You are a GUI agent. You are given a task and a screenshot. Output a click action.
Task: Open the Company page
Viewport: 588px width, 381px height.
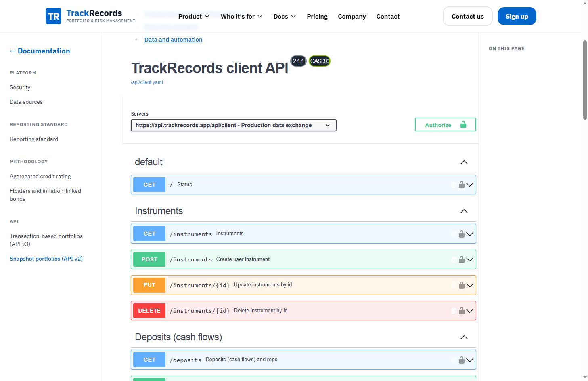pyautogui.click(x=352, y=17)
